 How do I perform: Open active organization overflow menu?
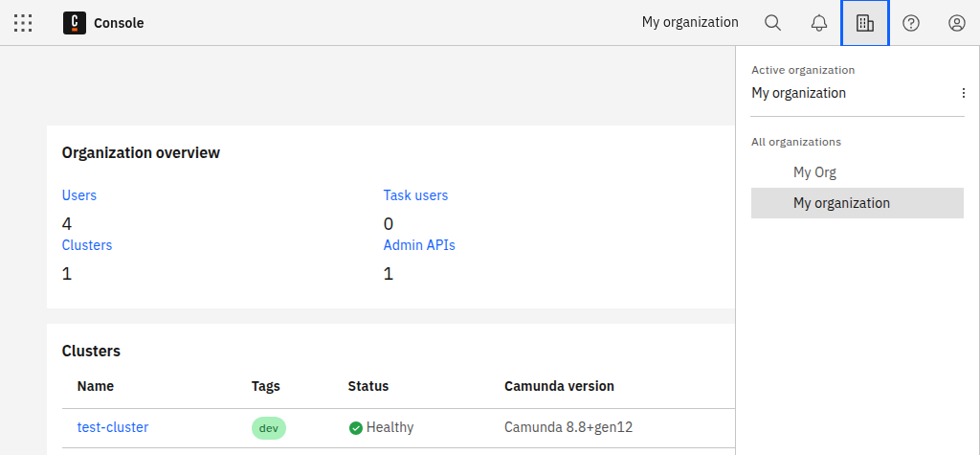coord(964,93)
